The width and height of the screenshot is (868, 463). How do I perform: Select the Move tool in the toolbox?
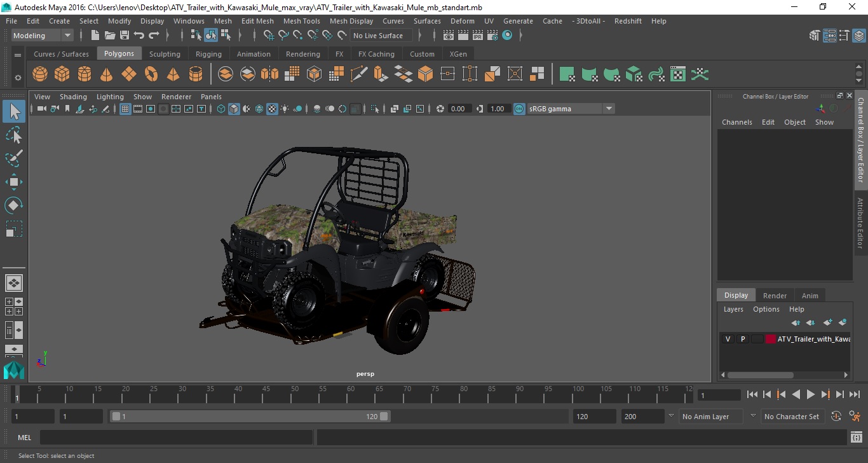(x=14, y=182)
